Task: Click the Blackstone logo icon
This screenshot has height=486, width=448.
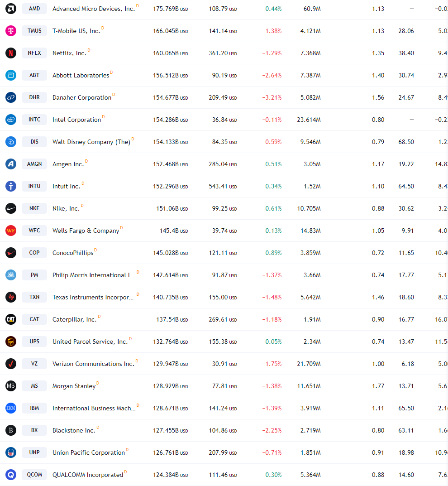Action: pos(11,430)
